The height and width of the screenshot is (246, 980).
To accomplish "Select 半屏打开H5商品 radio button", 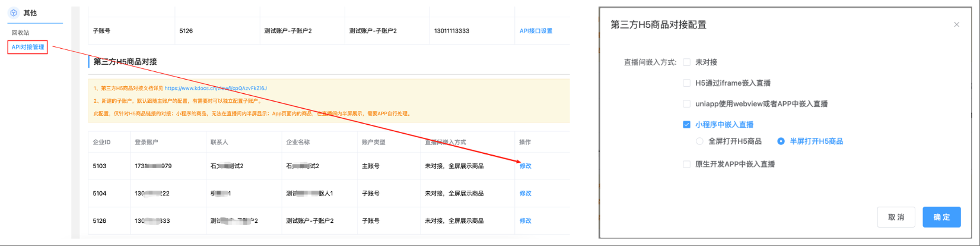I will coord(781,141).
